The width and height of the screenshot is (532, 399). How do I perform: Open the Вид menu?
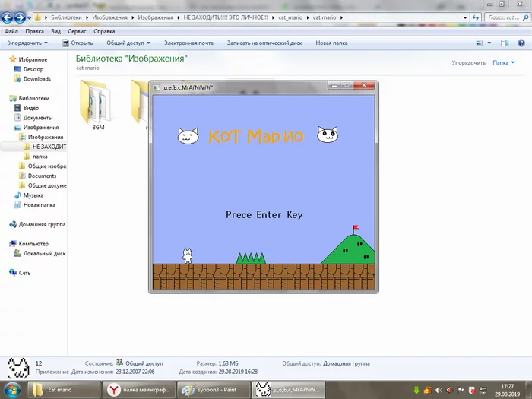click(55, 31)
